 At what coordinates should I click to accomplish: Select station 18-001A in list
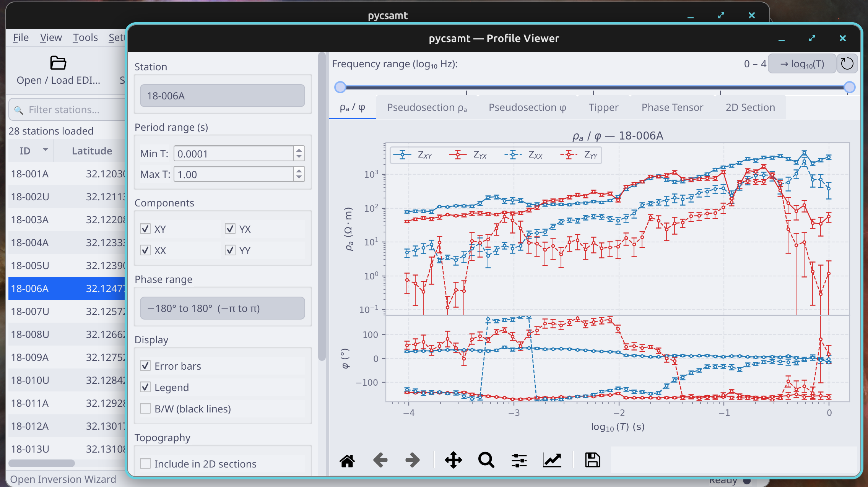(67, 174)
